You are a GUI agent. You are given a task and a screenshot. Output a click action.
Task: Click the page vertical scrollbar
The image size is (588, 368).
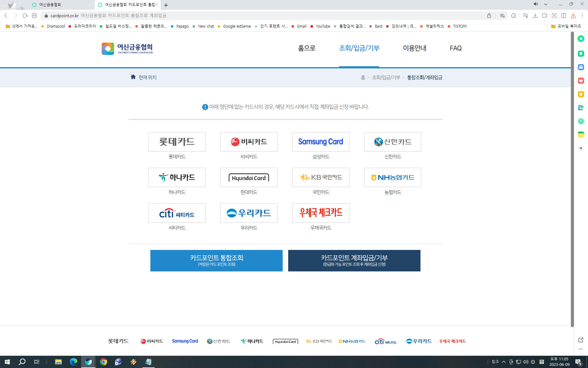(572, 179)
